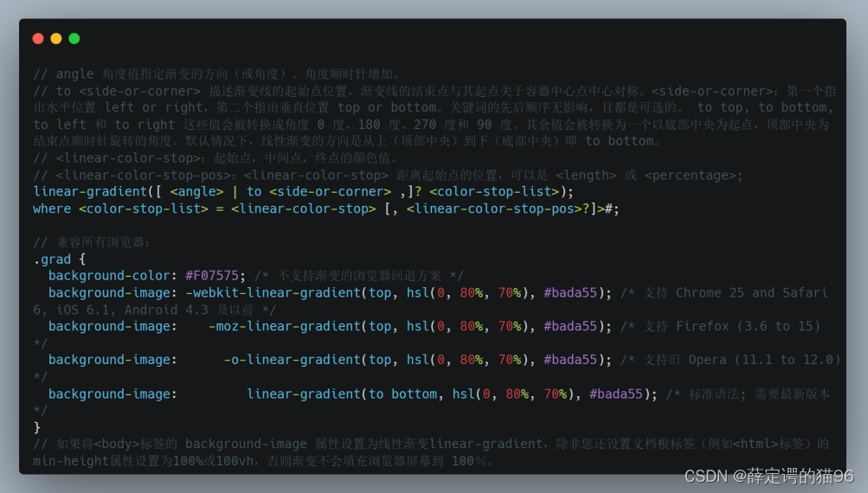Click "<linear-color-stop>" in the where line
The width and height of the screenshot is (868, 493).
click(304, 209)
